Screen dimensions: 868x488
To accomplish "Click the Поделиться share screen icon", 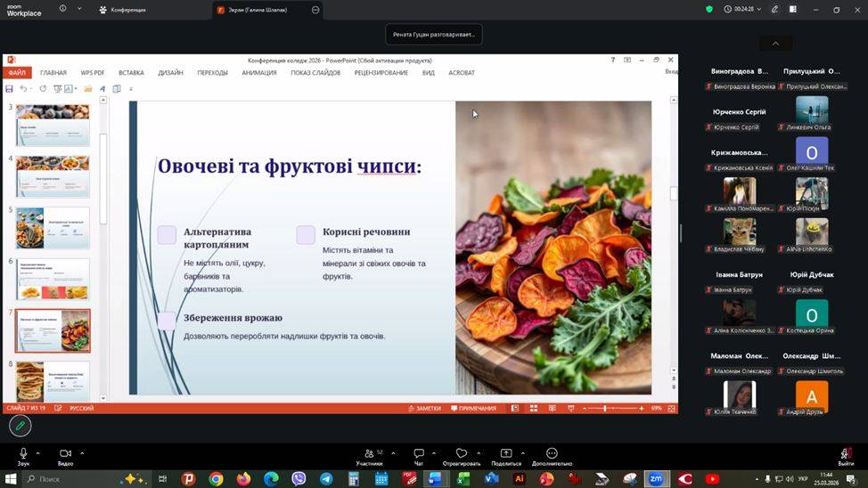I will (x=506, y=454).
